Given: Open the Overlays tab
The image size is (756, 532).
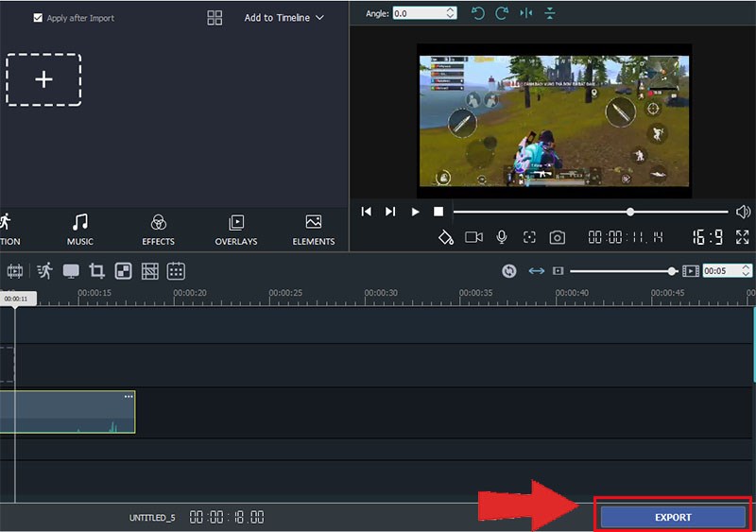Looking at the screenshot, I should pyautogui.click(x=236, y=229).
